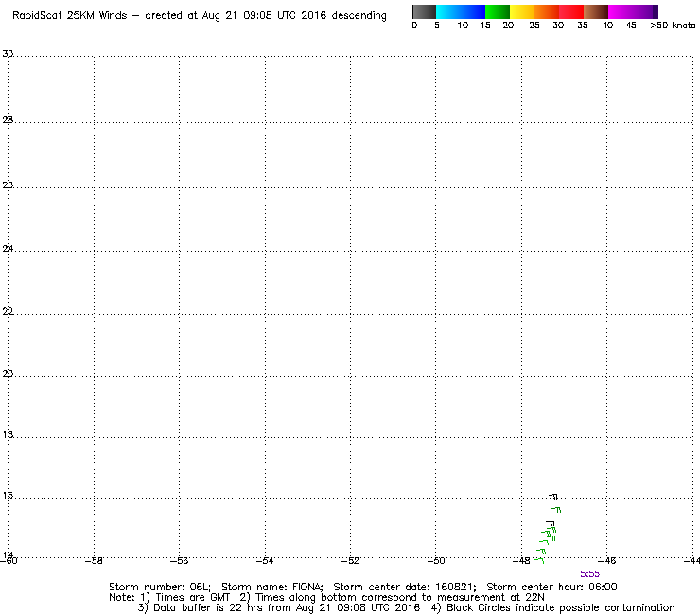The width and height of the screenshot is (700, 615).
Task: Click the "RapidScat 25KM Winds" title text
Action: point(70,16)
